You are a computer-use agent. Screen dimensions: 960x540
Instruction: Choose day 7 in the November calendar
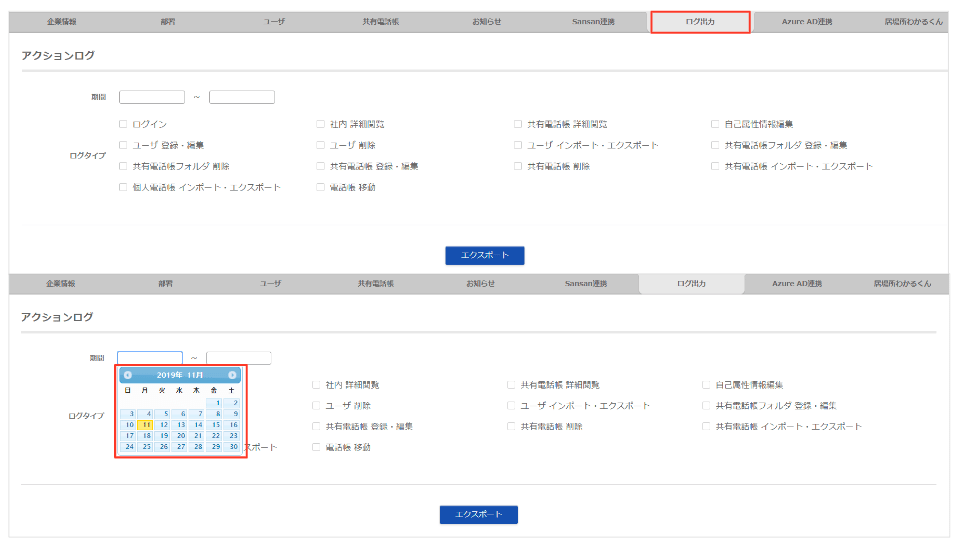tap(197, 414)
